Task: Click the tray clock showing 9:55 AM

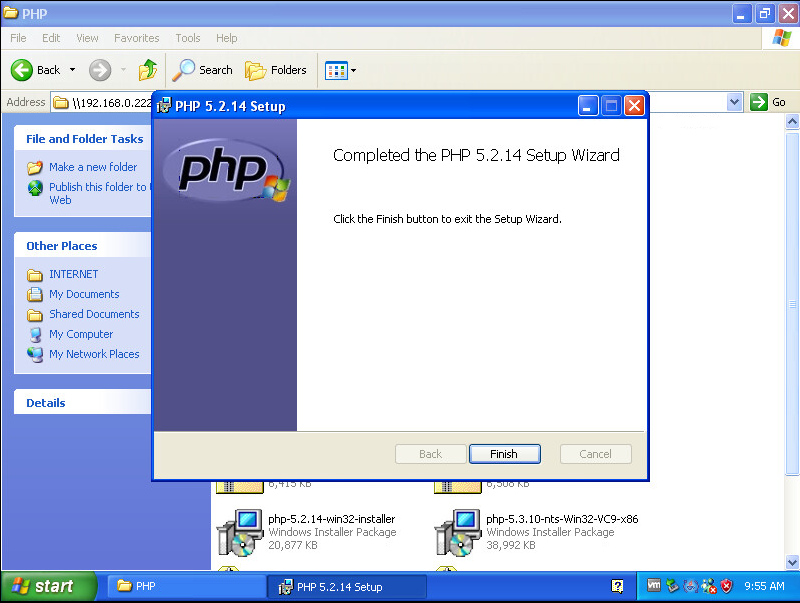Action: [x=764, y=586]
